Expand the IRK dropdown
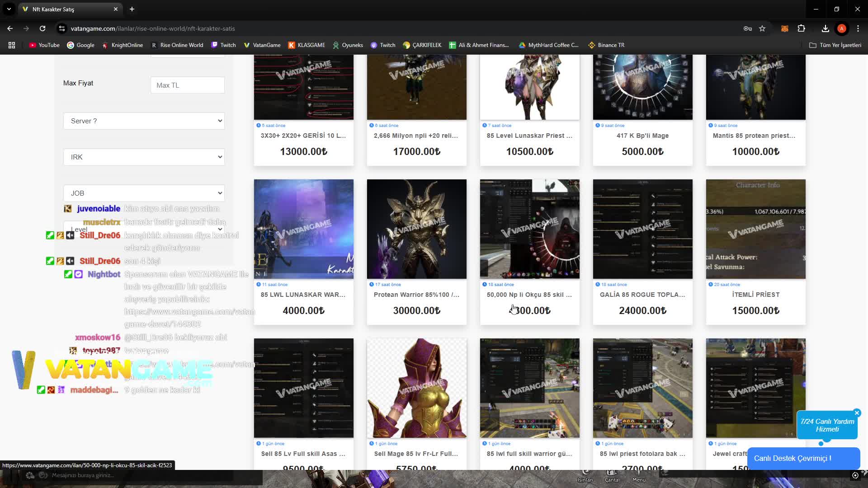Screen dimensions: 868x488 (x=144, y=157)
